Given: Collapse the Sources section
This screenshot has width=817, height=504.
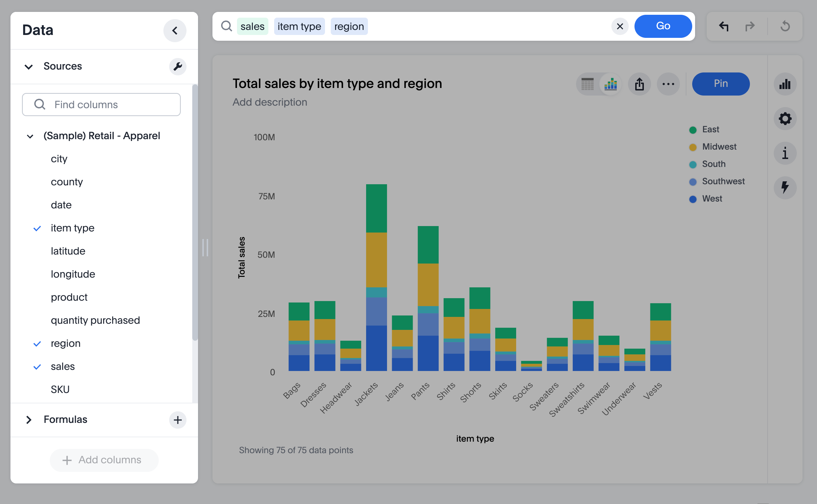Looking at the screenshot, I should 29,66.
